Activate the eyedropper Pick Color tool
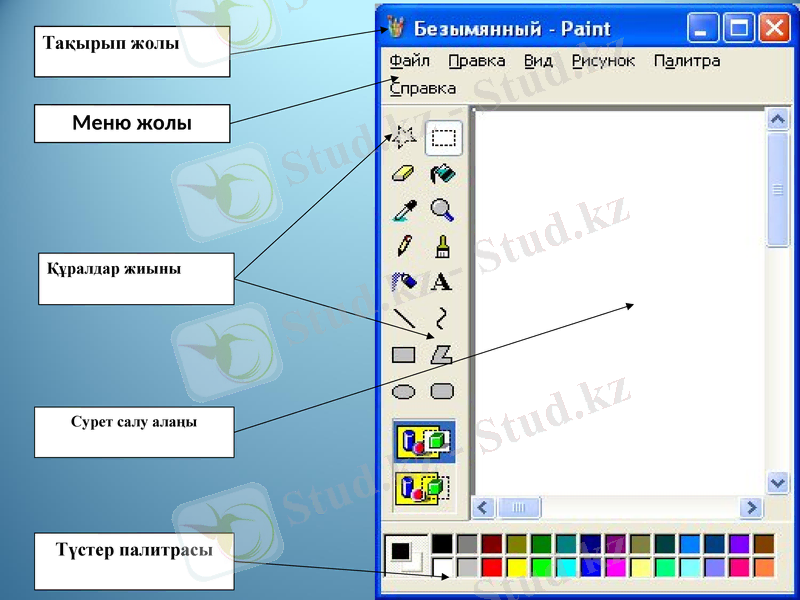The image size is (800, 600). pyautogui.click(x=404, y=210)
